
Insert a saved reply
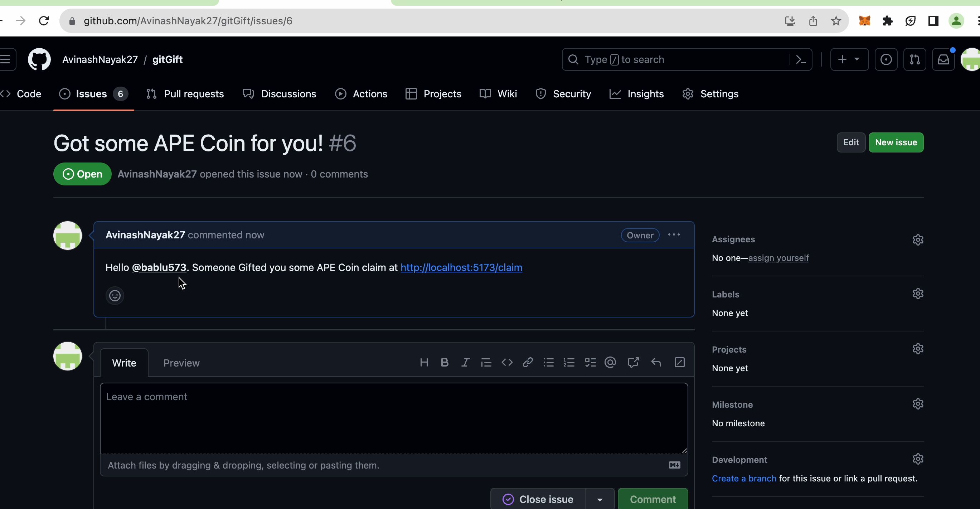656,363
